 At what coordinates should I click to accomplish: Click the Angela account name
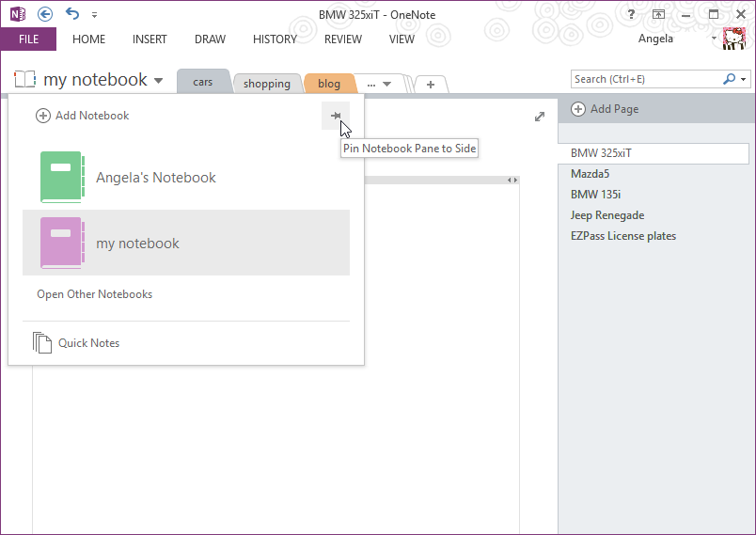655,39
